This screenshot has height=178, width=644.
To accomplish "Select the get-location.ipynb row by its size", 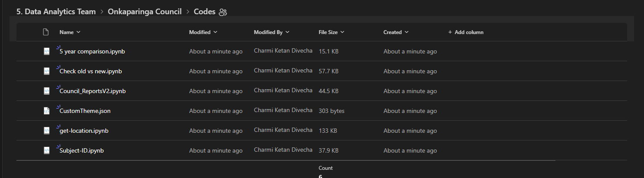I will (328, 131).
